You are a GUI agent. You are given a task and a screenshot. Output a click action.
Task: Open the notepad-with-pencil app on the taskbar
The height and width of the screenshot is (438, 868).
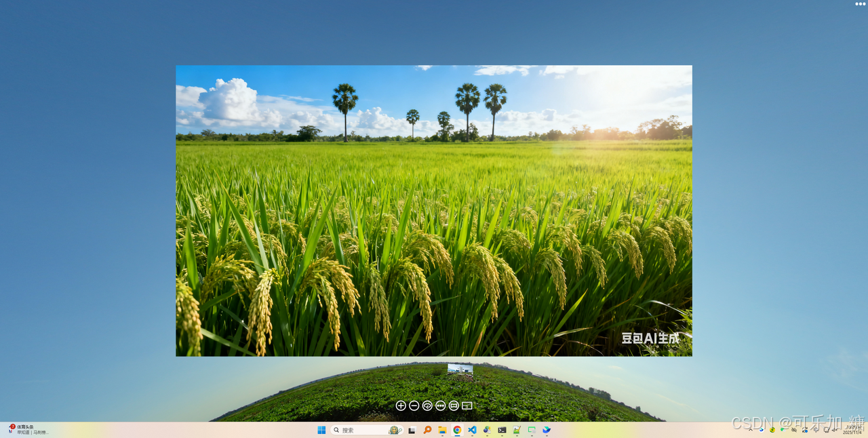(517, 430)
